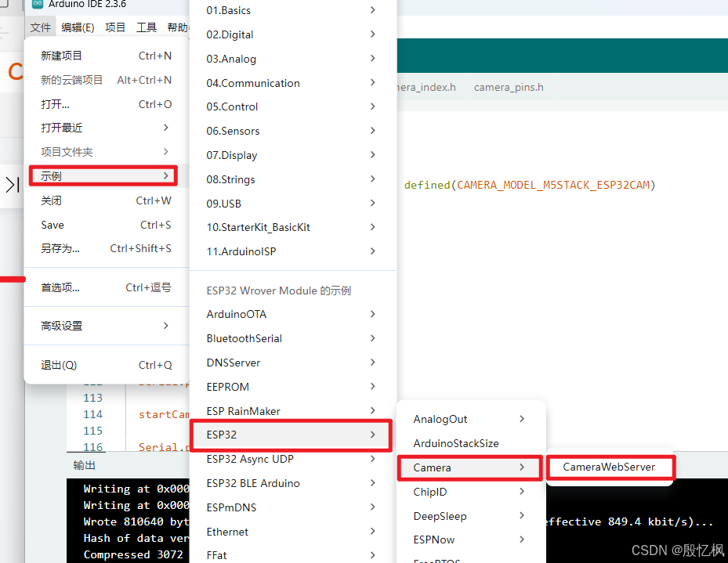Open DNSServer examples submenu
728x563 pixels.
pyautogui.click(x=292, y=363)
